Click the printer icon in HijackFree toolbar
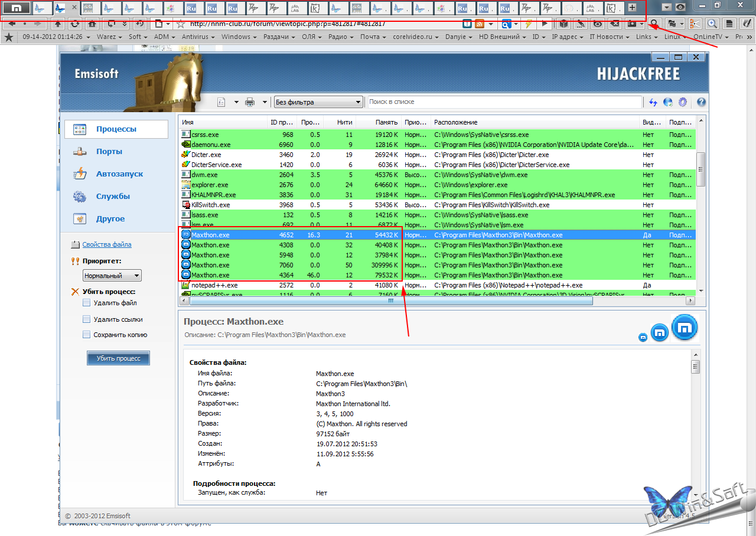 (250, 102)
